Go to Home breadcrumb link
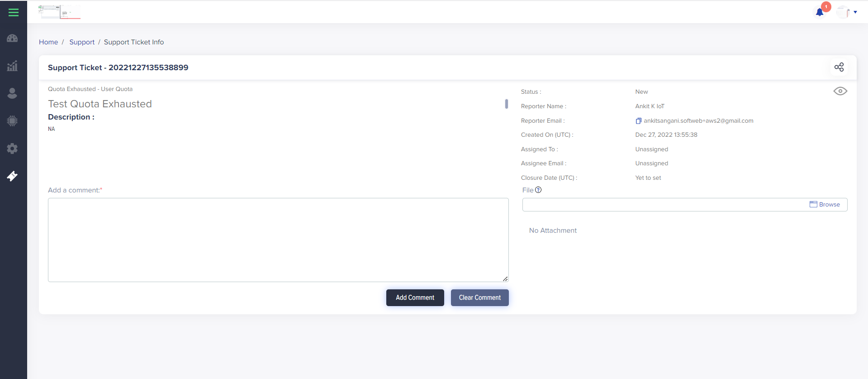 48,42
